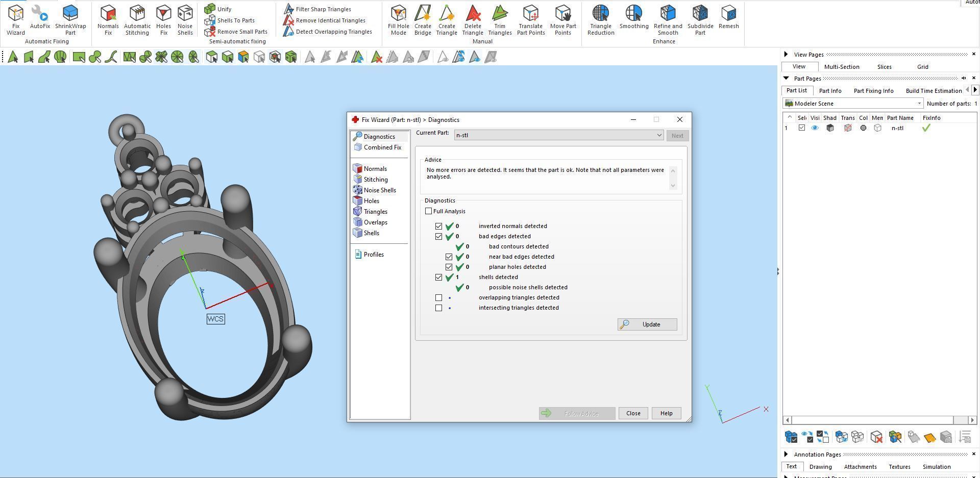Click the Update diagnostics button
The image size is (980, 478).
click(x=647, y=324)
